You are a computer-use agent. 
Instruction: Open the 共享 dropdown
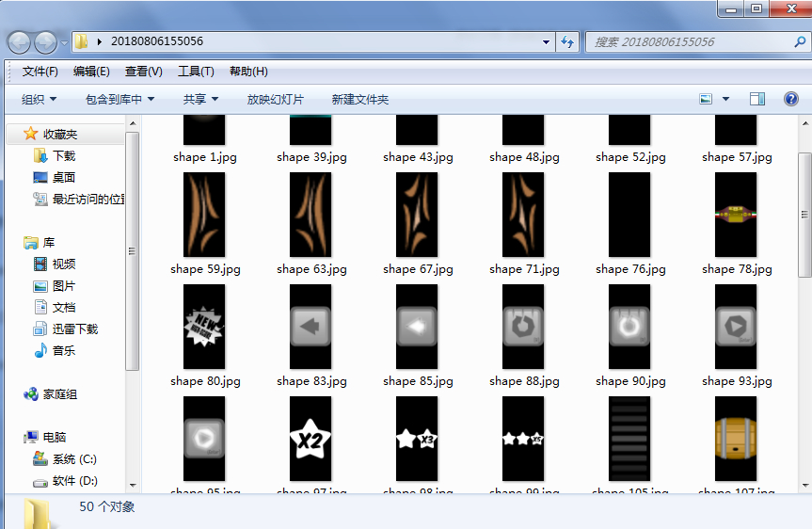pyautogui.click(x=200, y=100)
